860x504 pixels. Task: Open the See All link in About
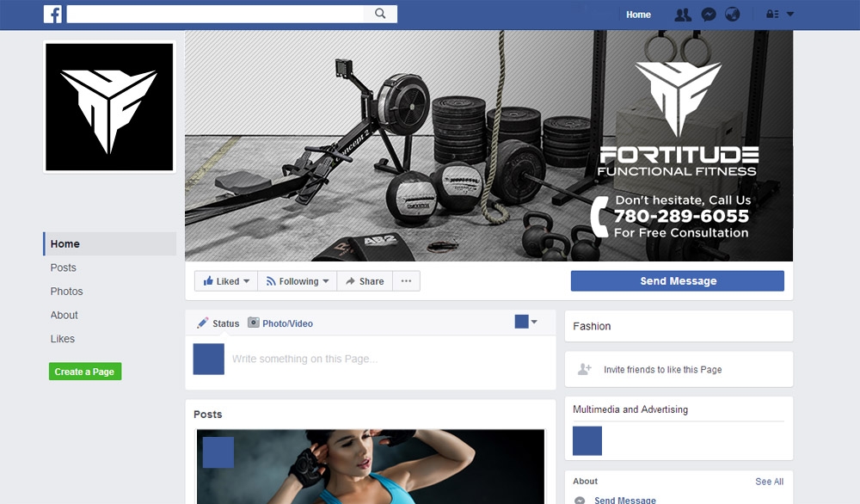click(x=768, y=482)
